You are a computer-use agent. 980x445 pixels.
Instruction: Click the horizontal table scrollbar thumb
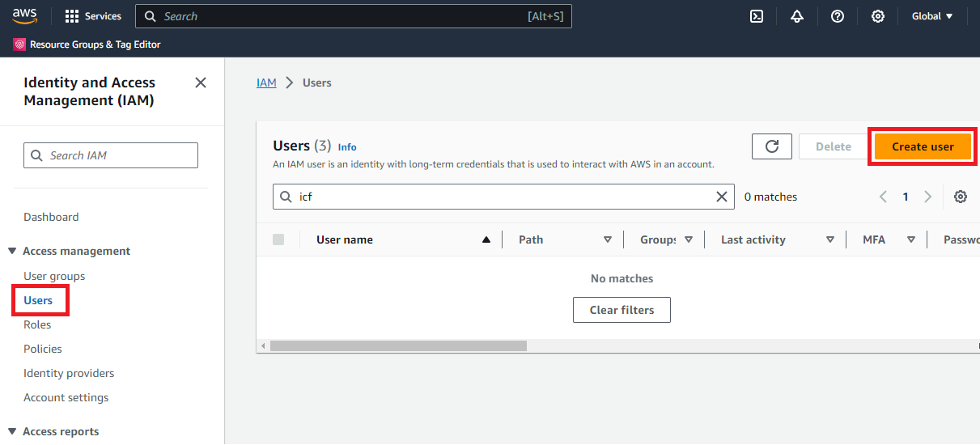coord(398,345)
